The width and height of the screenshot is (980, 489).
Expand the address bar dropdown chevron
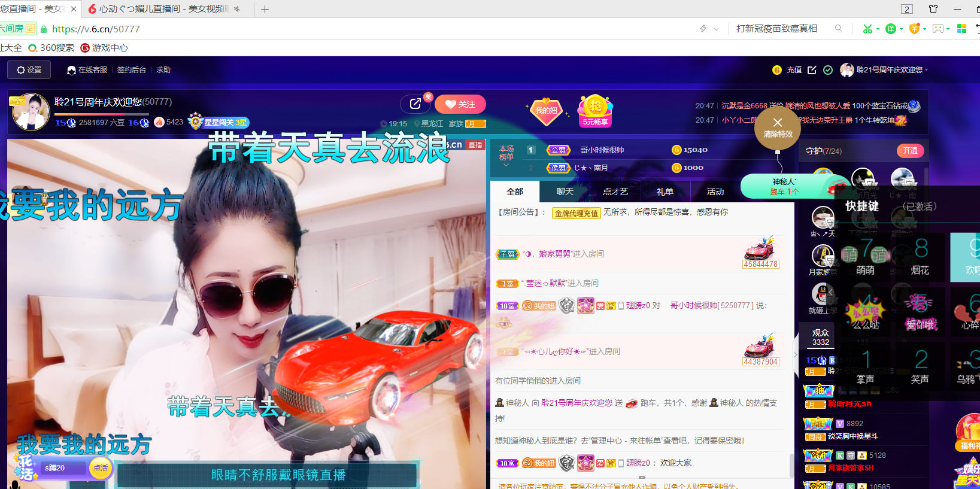click(716, 29)
